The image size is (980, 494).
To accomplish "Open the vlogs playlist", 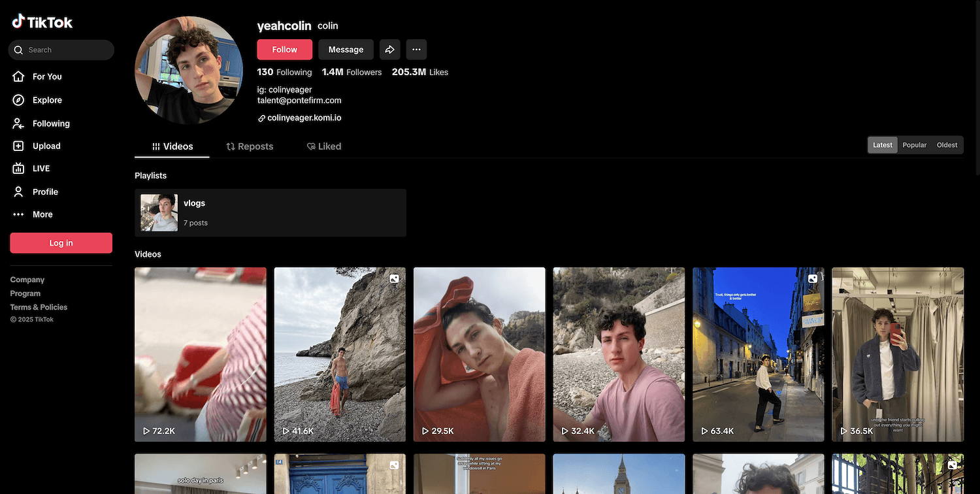I will (270, 213).
